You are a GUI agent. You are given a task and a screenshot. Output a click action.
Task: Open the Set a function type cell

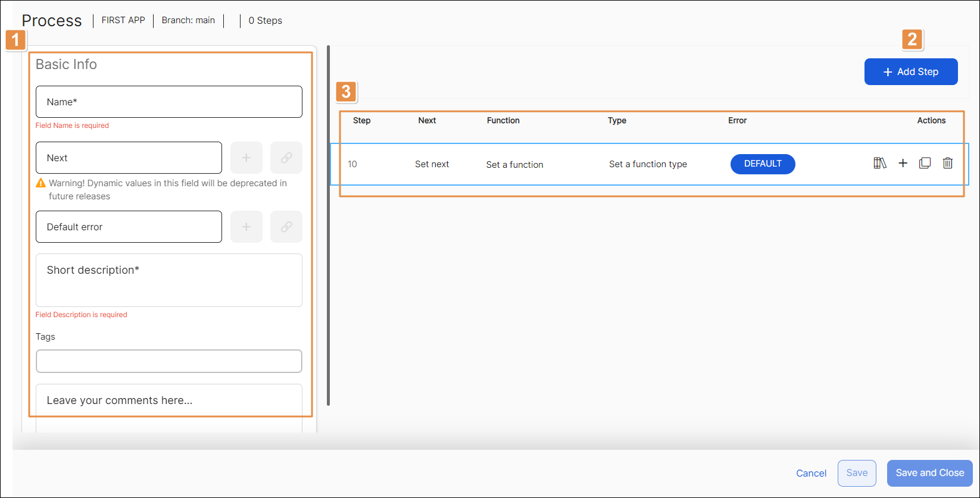click(x=648, y=164)
